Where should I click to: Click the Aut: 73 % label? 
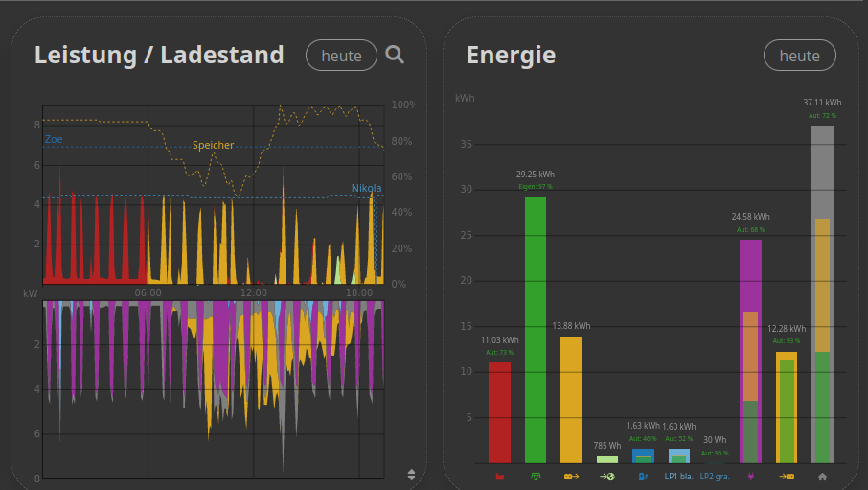pyautogui.click(x=499, y=353)
